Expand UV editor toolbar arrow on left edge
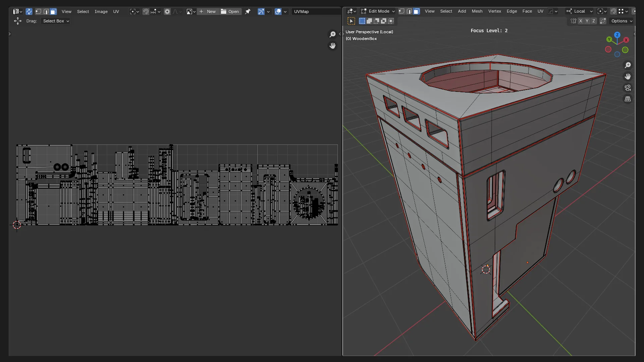Screen dimensions: 644x362 [10, 34]
